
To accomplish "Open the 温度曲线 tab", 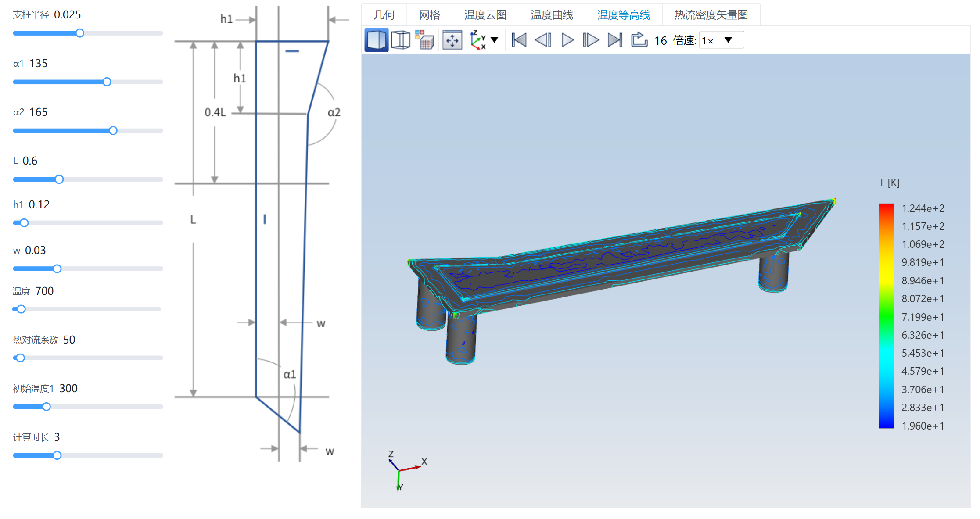I will 552,15.
